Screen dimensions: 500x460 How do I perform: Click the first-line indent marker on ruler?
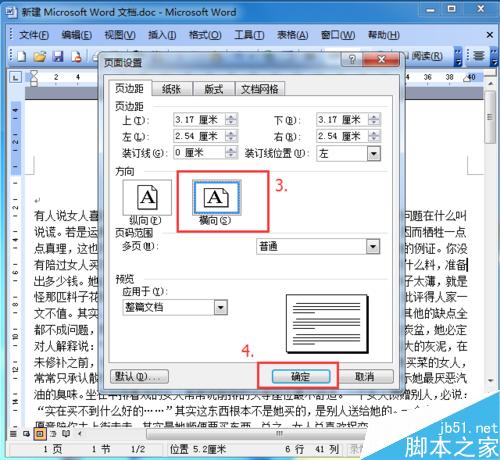[34, 74]
